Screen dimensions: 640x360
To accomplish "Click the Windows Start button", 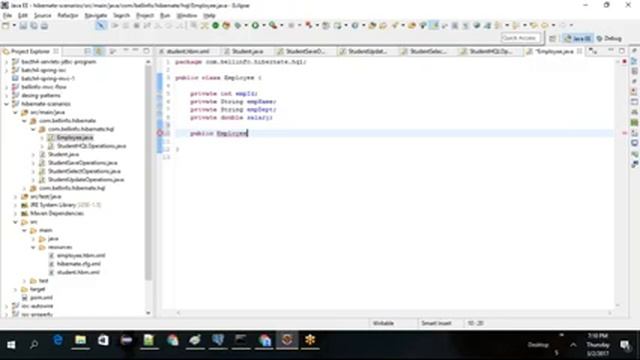I will (11, 345).
